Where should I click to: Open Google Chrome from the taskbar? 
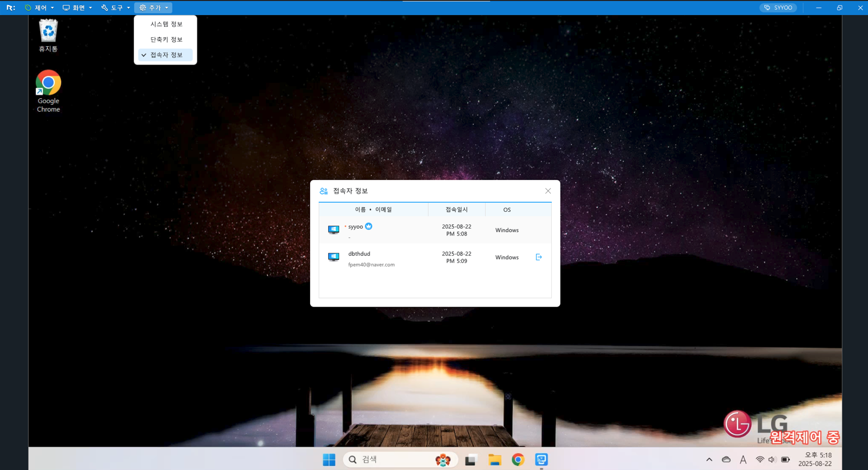(x=518, y=460)
